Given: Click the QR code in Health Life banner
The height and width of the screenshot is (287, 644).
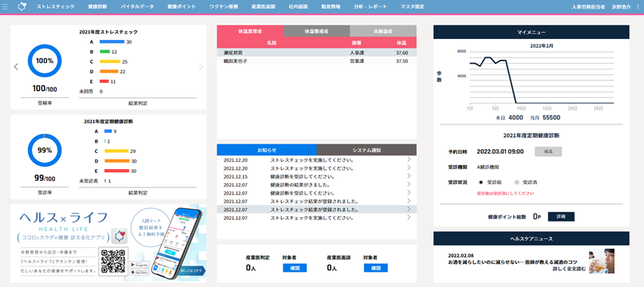Looking at the screenshot, I should tap(113, 261).
